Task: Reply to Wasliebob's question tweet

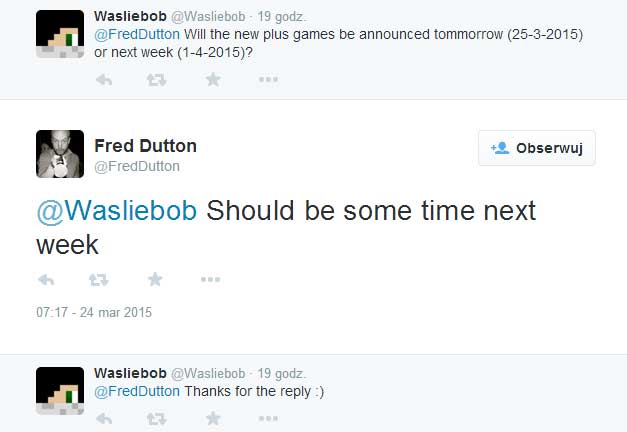Action: point(103,80)
